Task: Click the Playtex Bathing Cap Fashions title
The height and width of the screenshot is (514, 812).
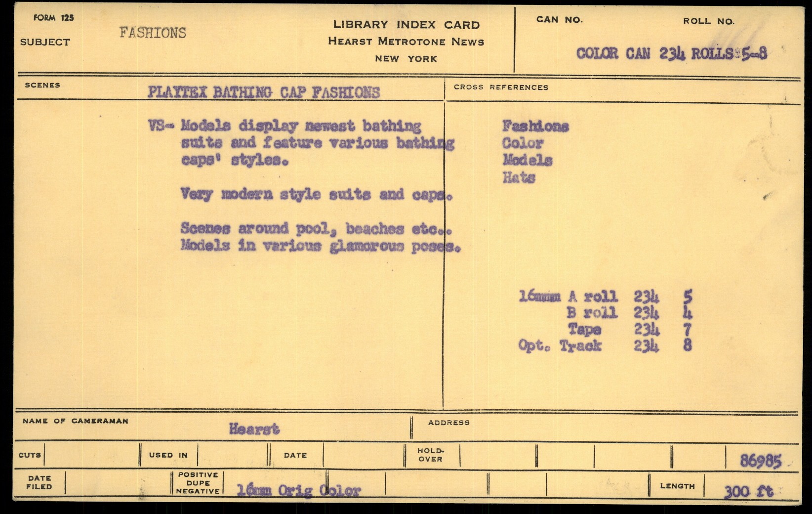Action: pyautogui.click(x=264, y=92)
